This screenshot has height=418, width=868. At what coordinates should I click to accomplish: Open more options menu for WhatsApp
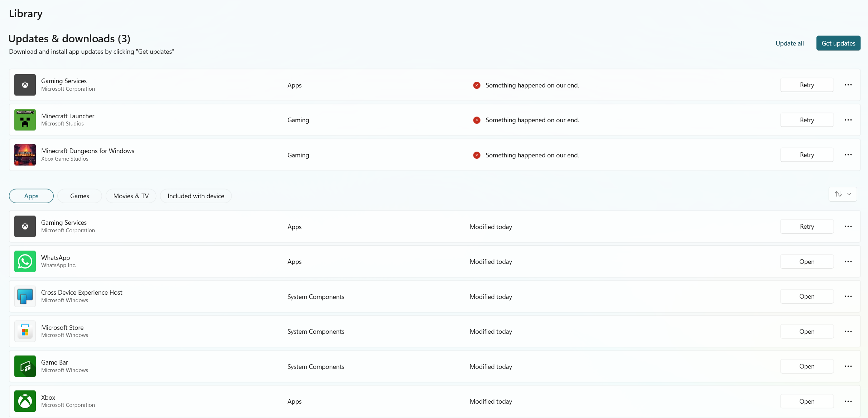848,261
